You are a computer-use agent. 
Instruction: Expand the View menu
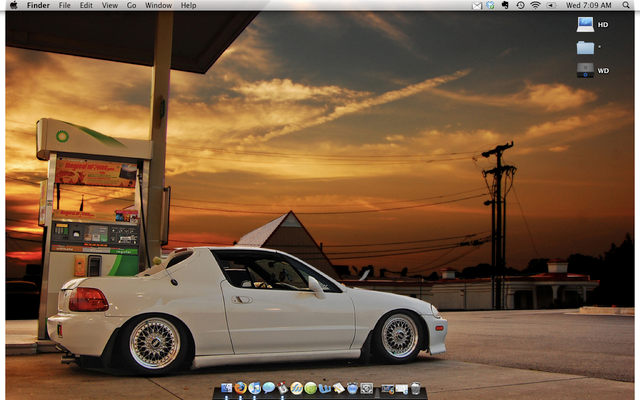(x=110, y=5)
